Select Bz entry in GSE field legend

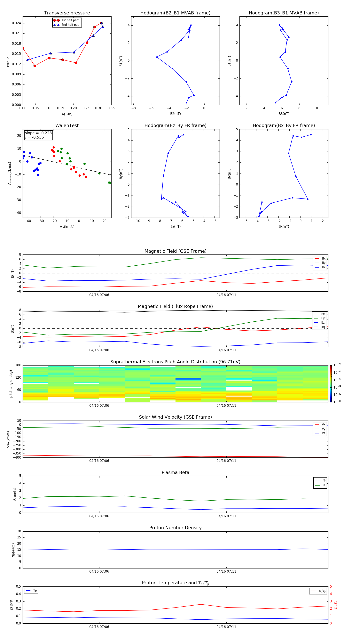tap(320, 267)
